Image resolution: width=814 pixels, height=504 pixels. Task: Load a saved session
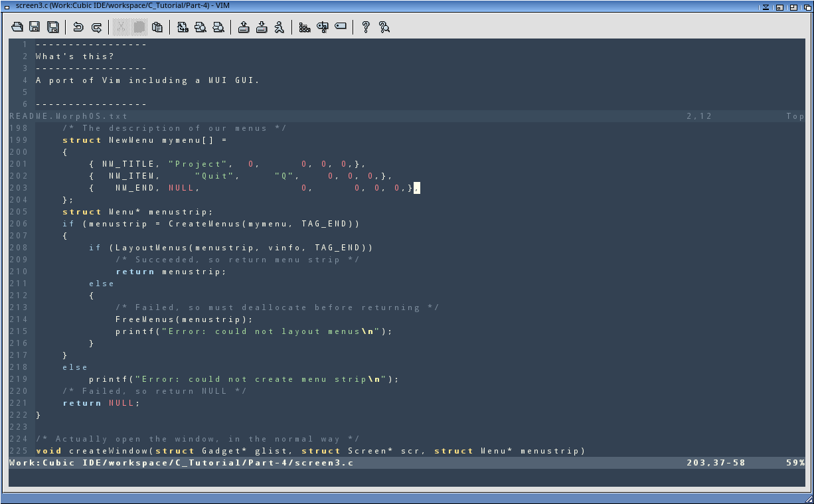click(x=244, y=27)
